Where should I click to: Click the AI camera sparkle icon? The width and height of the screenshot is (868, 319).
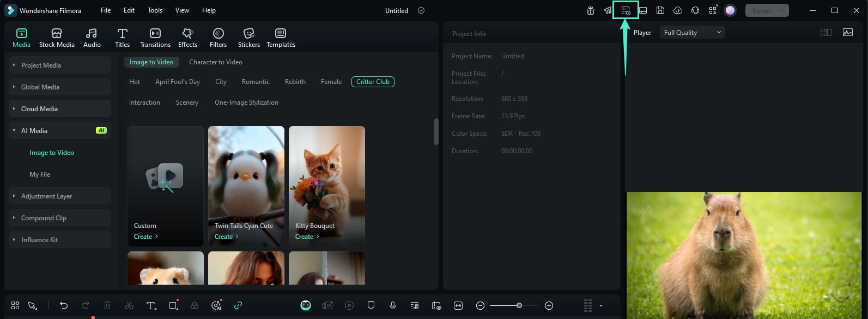click(x=327, y=305)
